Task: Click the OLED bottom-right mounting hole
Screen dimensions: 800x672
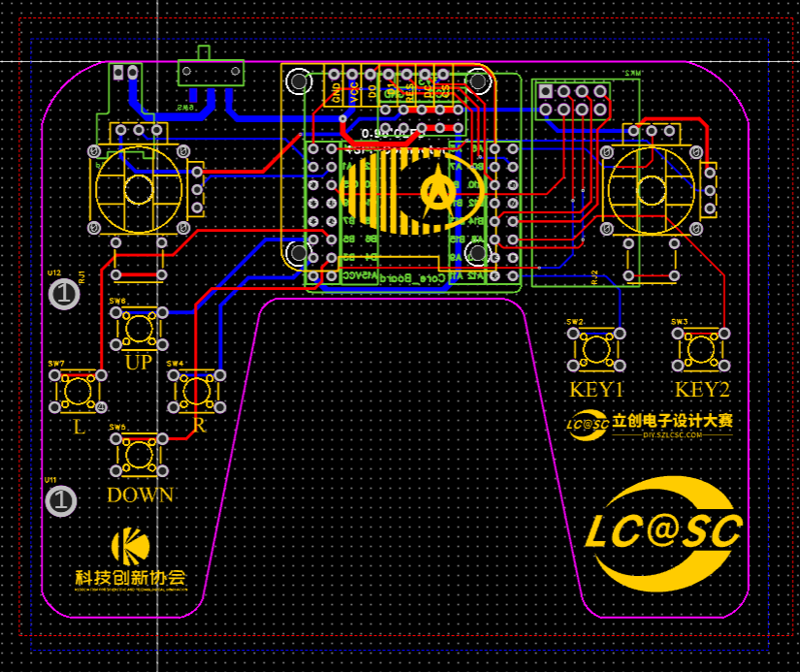Action: coord(477,252)
